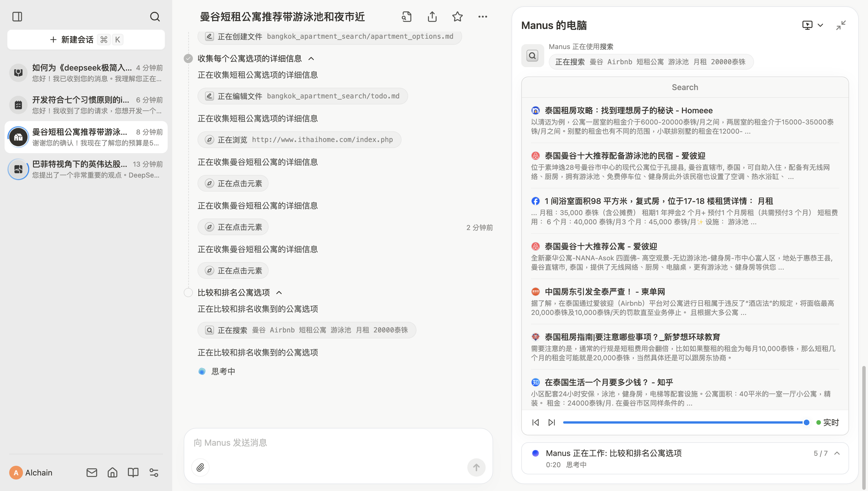
Task: Click the file search icon in the header
Action: click(407, 17)
